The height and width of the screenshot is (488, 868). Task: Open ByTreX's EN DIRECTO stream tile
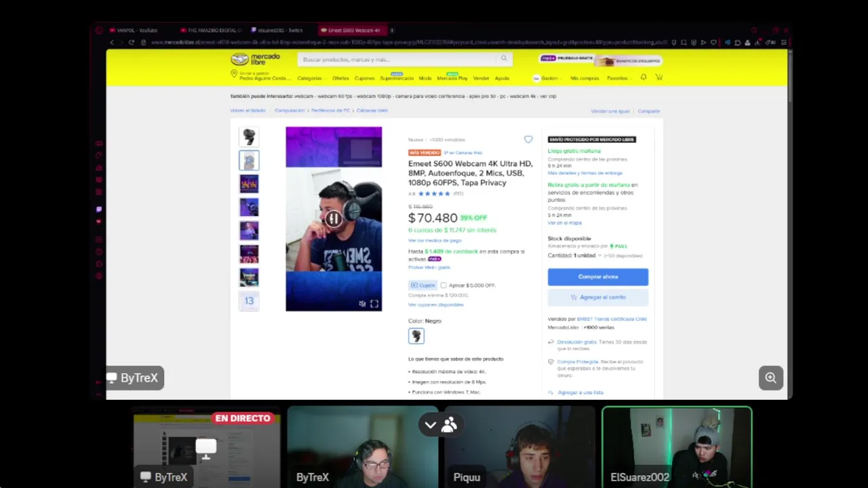(206, 447)
